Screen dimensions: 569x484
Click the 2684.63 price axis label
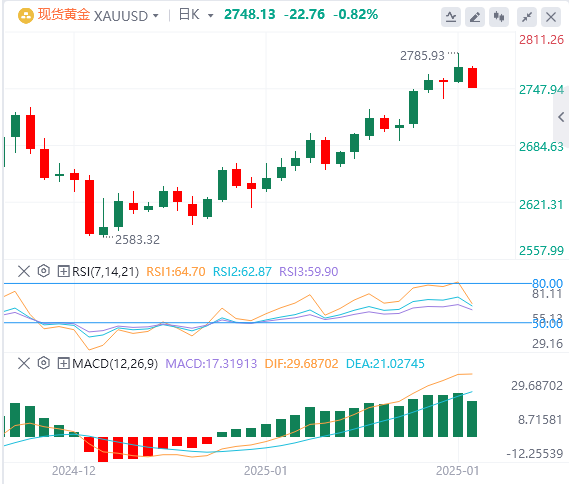(541, 147)
